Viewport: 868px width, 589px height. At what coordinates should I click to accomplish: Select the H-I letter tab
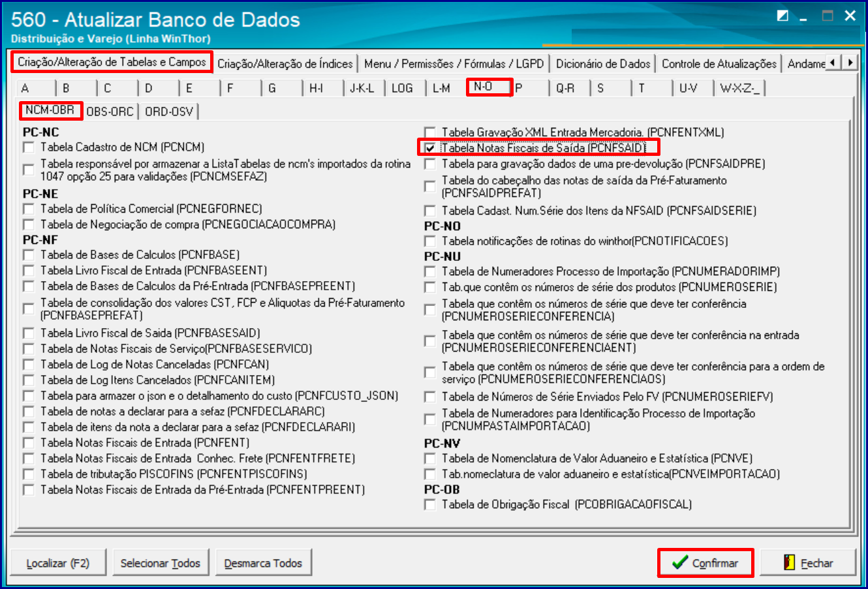322,88
